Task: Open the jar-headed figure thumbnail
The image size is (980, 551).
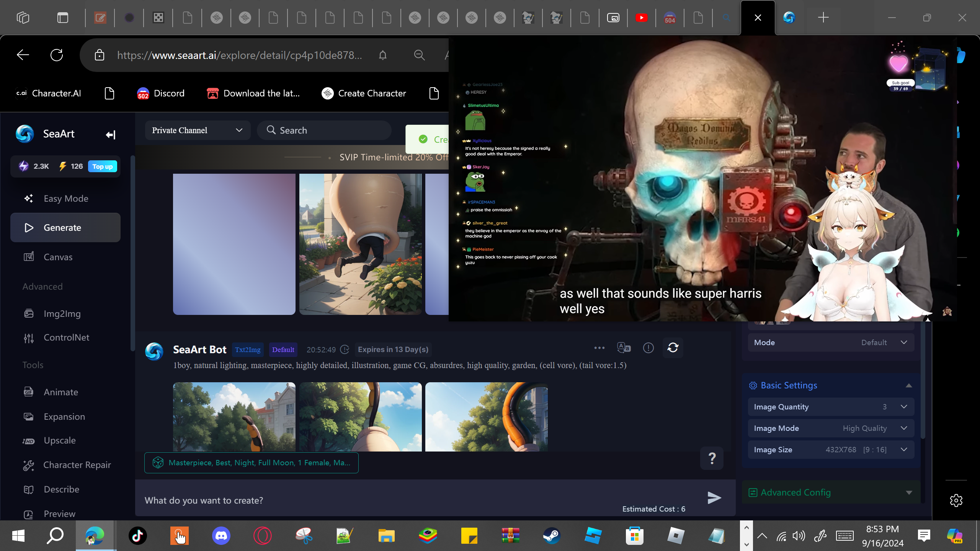Action: (x=361, y=244)
